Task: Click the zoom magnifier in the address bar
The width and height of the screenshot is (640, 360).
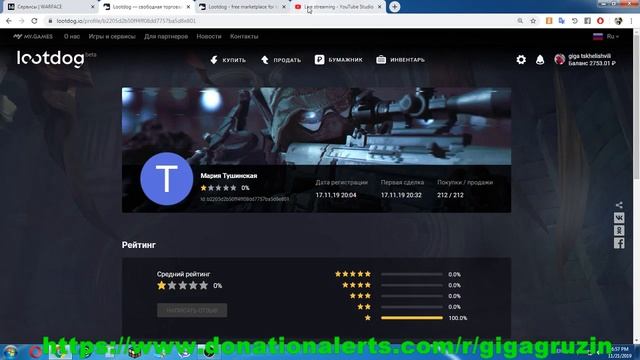Action: tap(520, 21)
